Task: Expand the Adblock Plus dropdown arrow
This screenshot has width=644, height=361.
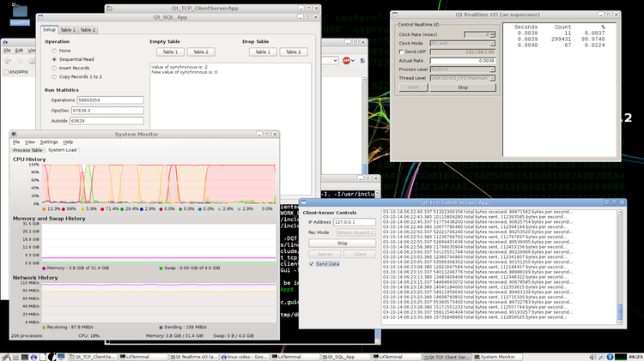Action: 352,61
